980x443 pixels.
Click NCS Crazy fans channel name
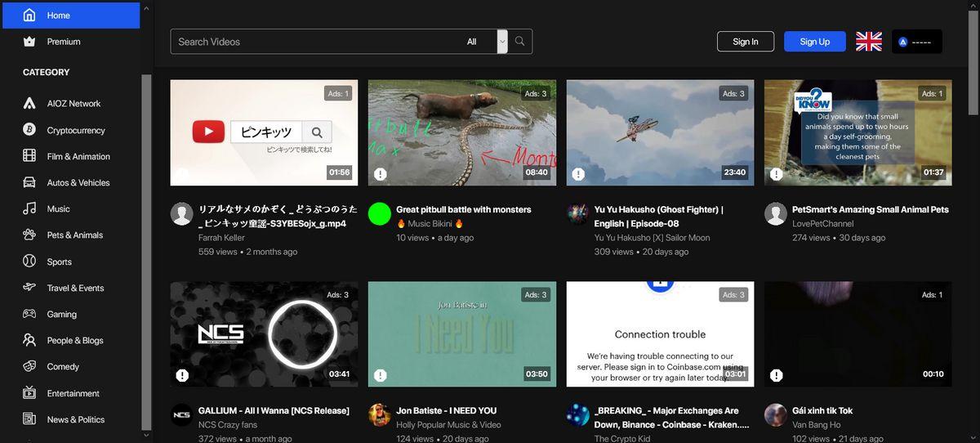tap(228, 425)
